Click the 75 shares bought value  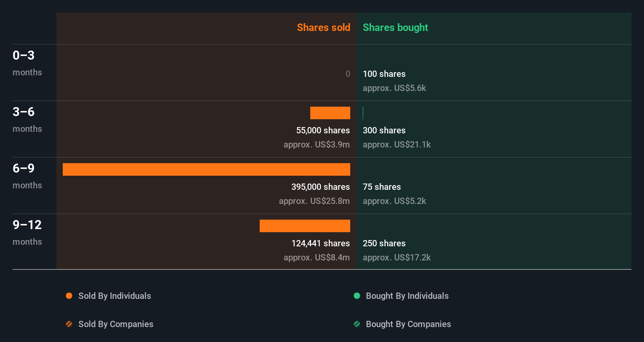382,187
